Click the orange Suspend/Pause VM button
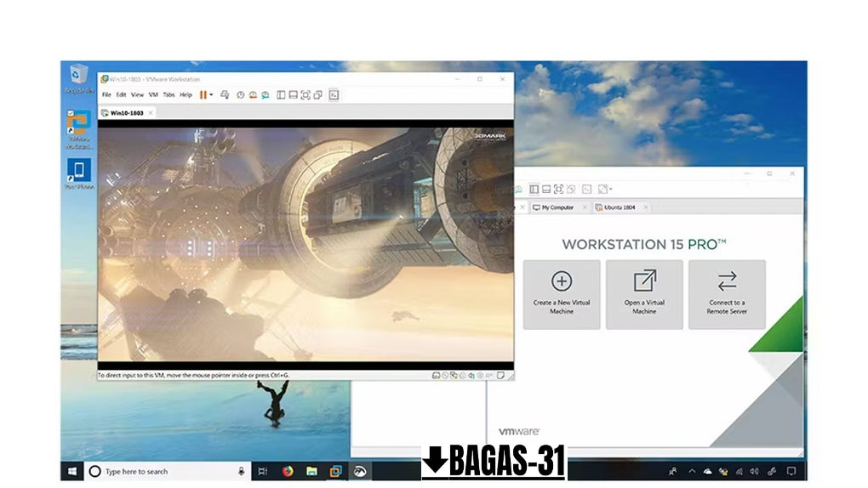The height and width of the screenshot is (488, 868). tap(203, 94)
